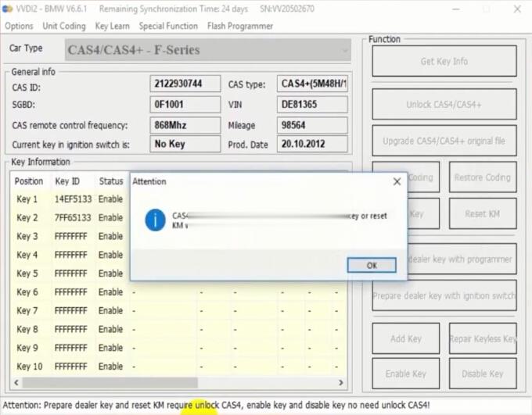Click the Mileage field 98564
Image resolution: width=532 pixels, height=415 pixels.
[x=312, y=125]
